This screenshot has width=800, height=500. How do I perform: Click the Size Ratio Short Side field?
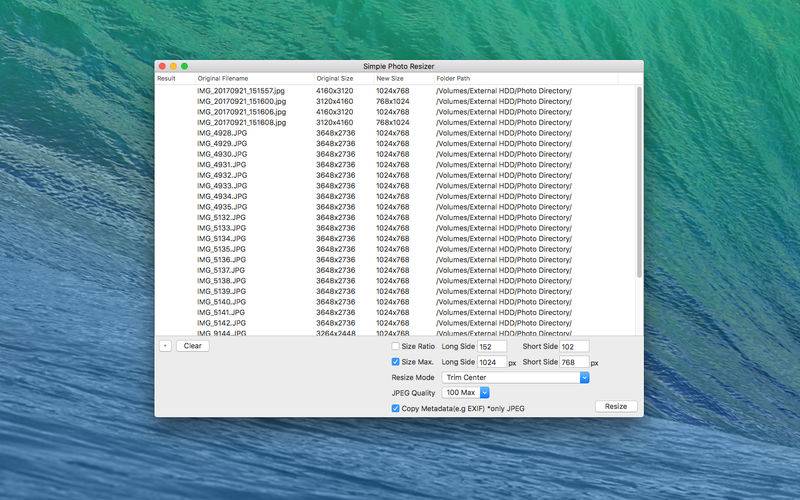tap(574, 346)
